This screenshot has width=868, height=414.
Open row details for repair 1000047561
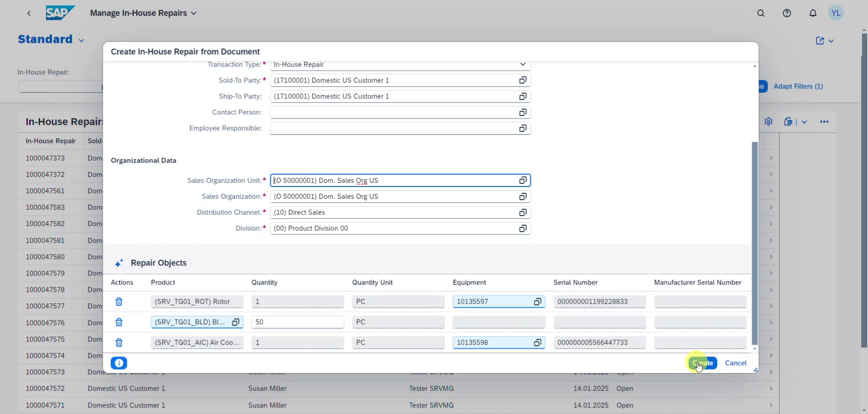point(771,191)
